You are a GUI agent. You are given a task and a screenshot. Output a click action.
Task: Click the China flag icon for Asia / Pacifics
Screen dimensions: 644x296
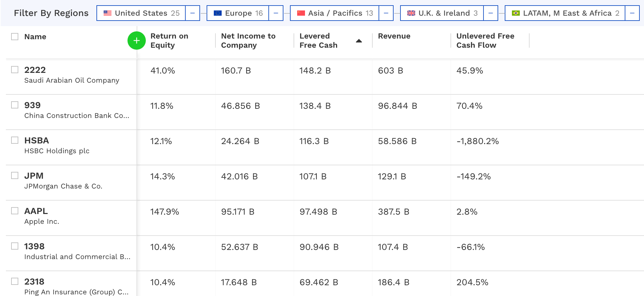(x=301, y=13)
